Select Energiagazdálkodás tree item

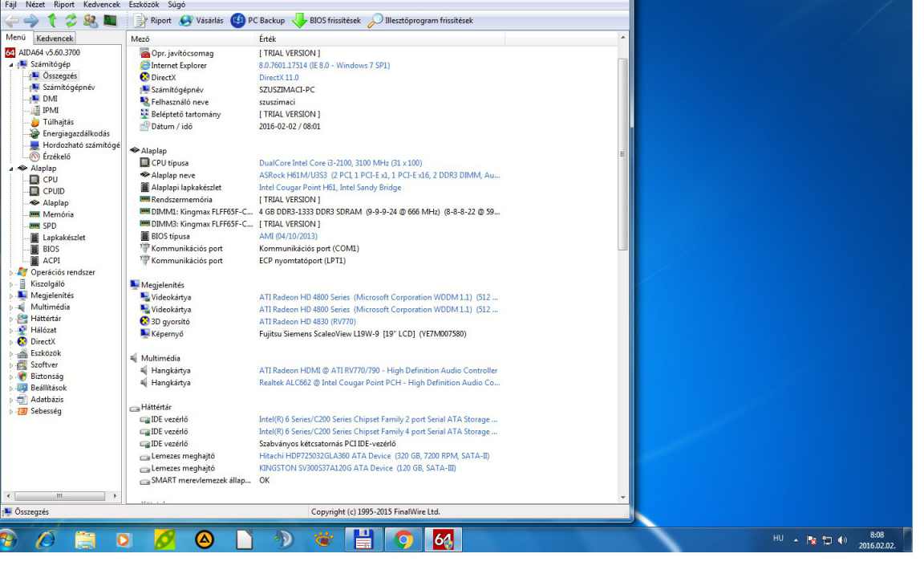(x=76, y=133)
